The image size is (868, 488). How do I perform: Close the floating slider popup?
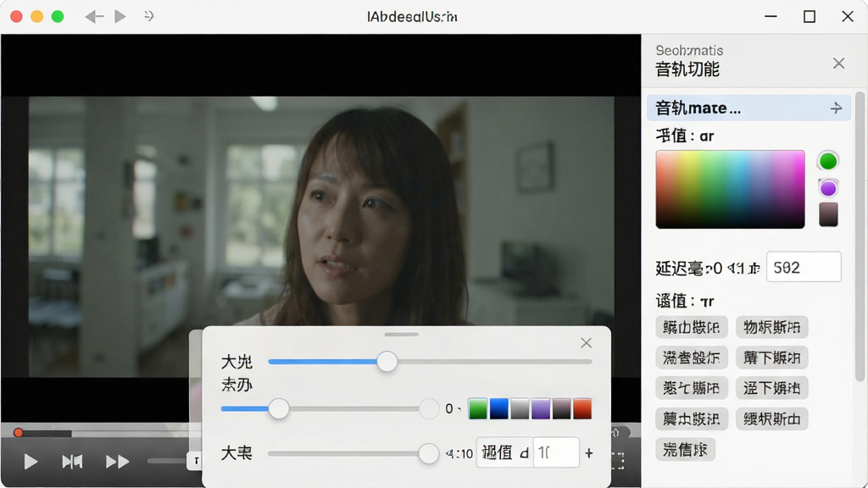point(587,343)
